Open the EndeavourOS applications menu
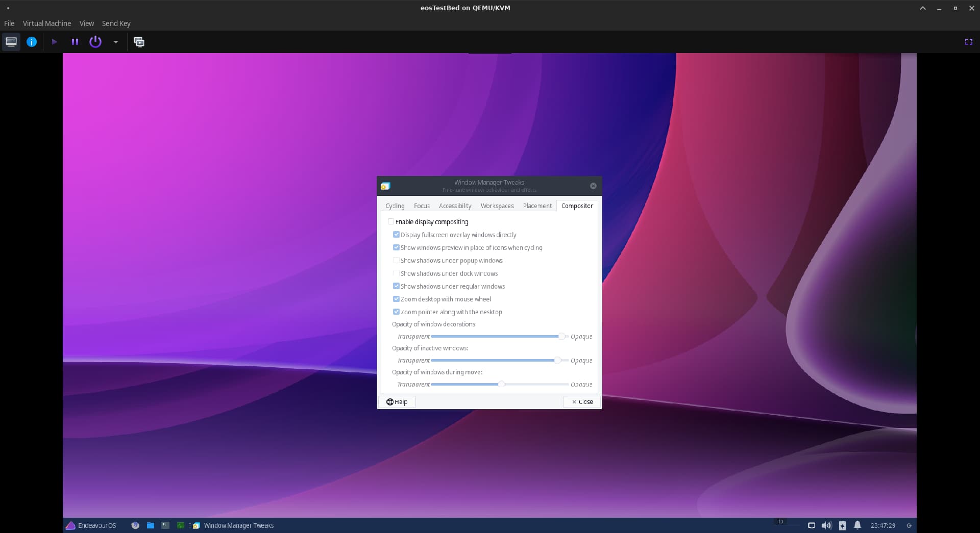Screen dimensions: 980x533 [91, 525]
